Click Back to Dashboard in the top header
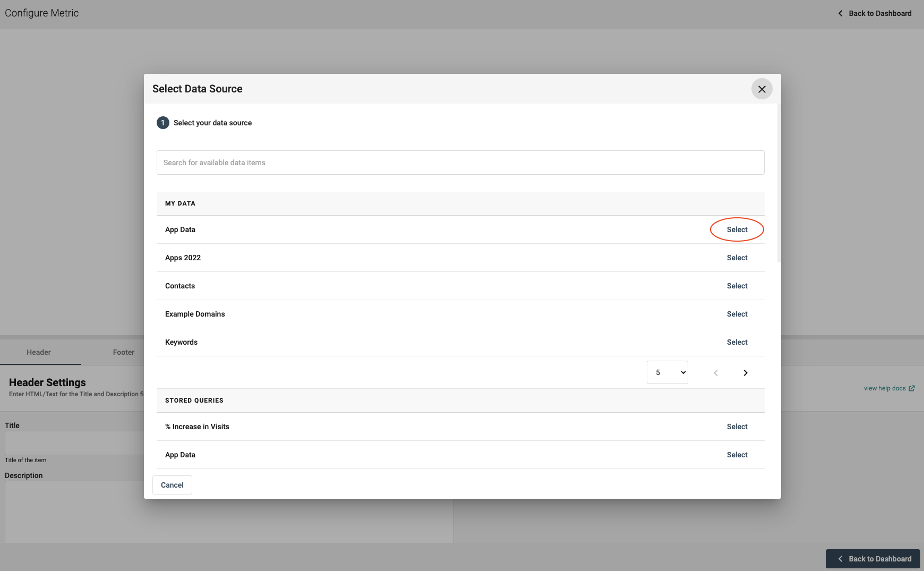Viewport: 924px width, 571px height. [x=875, y=13]
